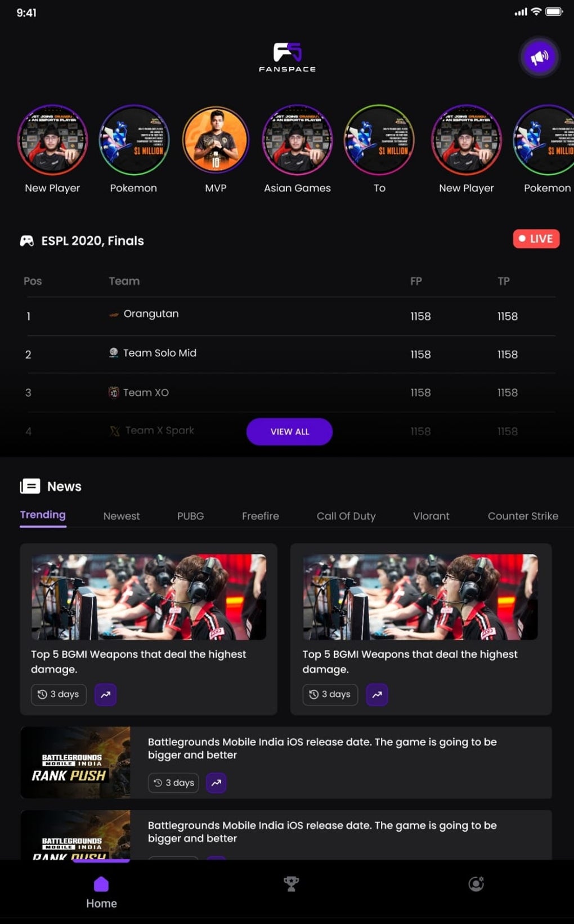
Task: Open the first Pokemon story
Action: tap(134, 140)
